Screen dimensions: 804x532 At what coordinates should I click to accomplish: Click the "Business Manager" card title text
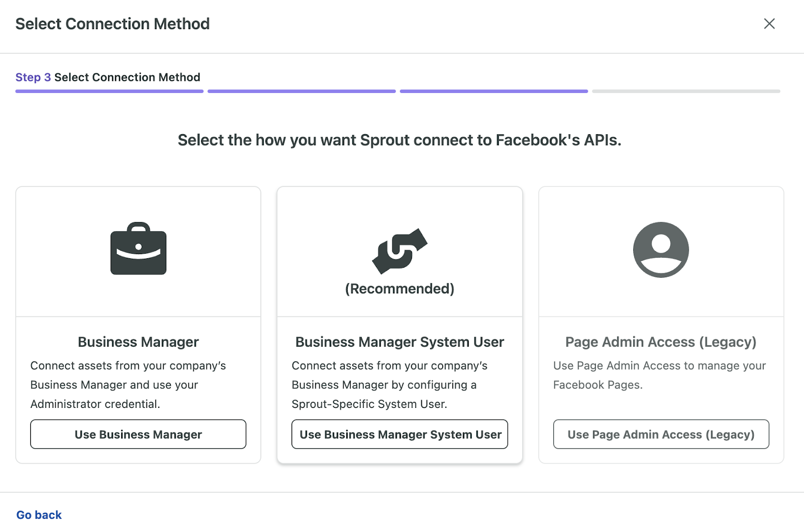tap(138, 342)
